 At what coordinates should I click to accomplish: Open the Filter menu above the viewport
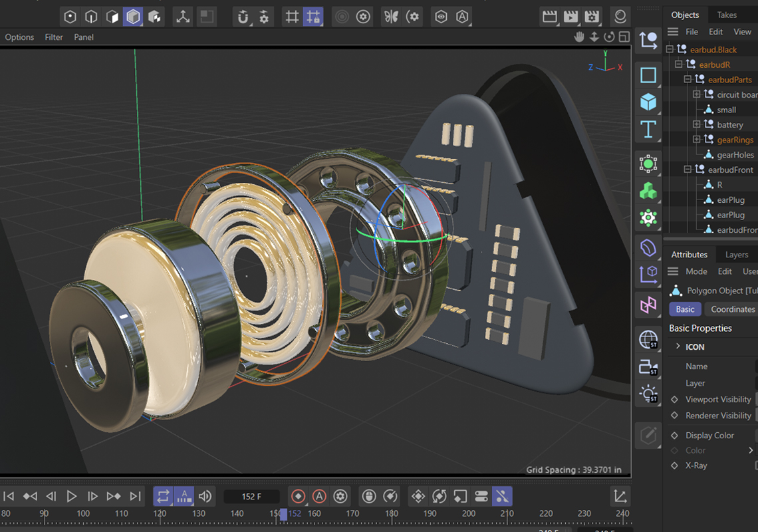pos(53,37)
